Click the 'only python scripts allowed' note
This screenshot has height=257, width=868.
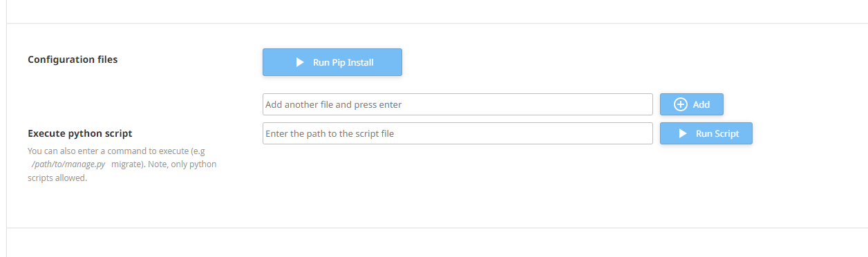(122, 171)
